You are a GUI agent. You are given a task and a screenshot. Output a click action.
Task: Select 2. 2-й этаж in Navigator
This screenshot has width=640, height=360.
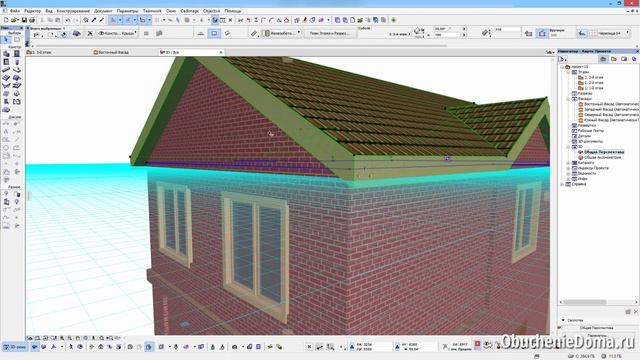591,82
